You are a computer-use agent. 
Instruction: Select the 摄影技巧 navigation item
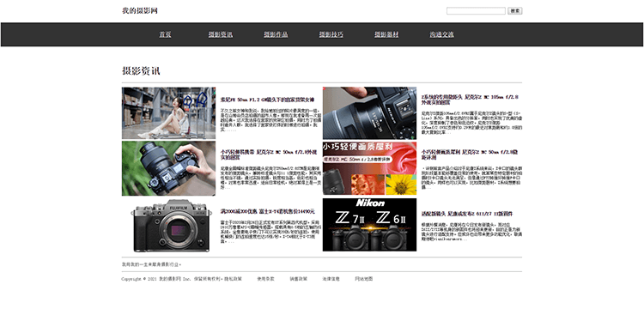click(x=331, y=35)
